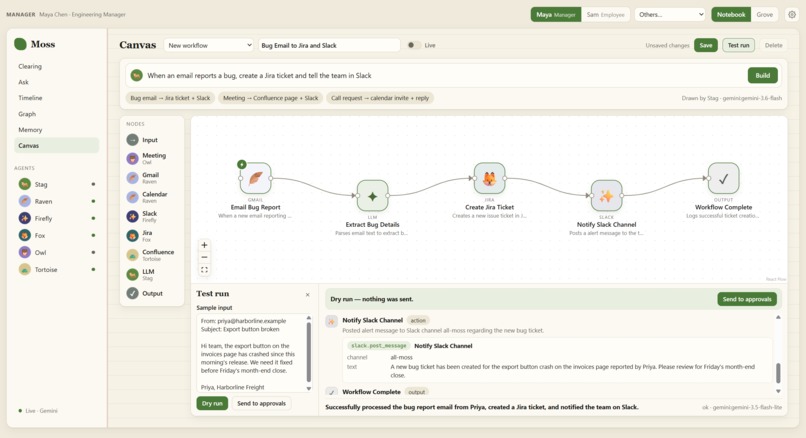Pick the Jira node icon
This screenshot has width=806, height=438.
(133, 235)
